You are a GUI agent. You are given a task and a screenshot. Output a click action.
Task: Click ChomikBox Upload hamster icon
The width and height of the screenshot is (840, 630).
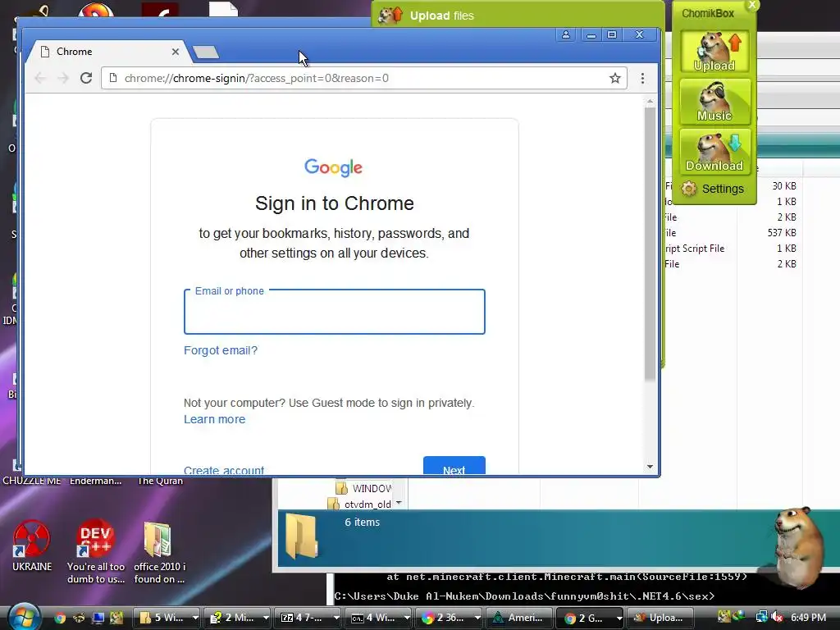click(714, 51)
